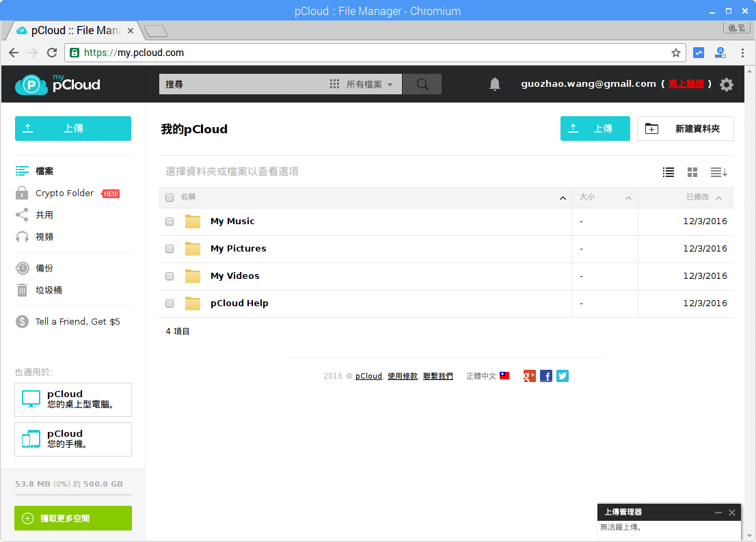Open pCloud account settings gear
Image resolution: width=756 pixels, height=542 pixels.
[726, 84]
